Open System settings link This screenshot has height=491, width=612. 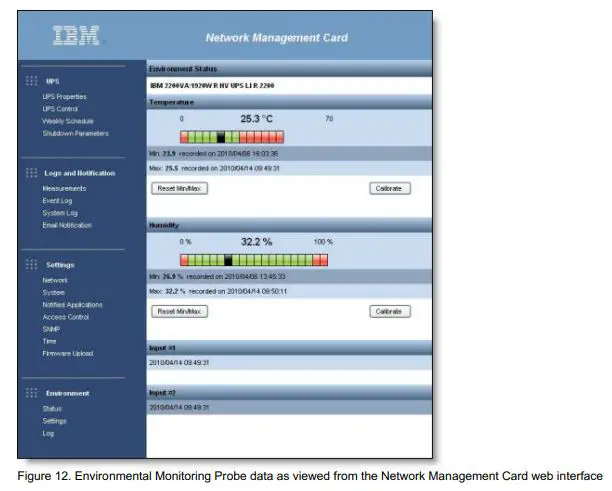pos(53,292)
